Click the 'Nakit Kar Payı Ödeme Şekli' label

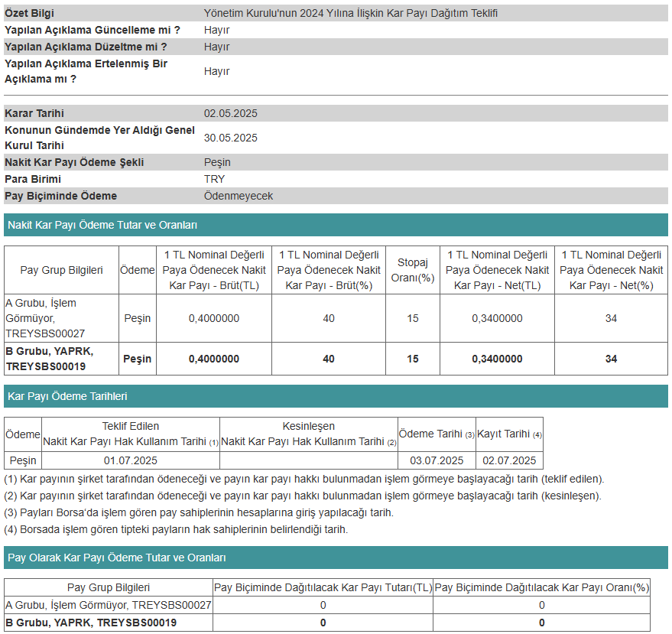74,162
